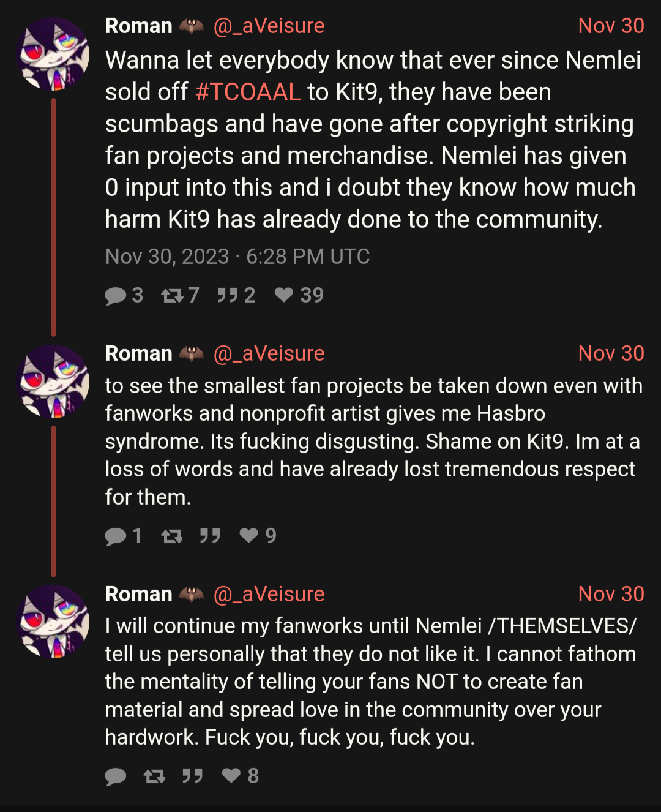Retweet the Hasbro syndrome tweet
This screenshot has height=812, width=661.
click(x=172, y=536)
